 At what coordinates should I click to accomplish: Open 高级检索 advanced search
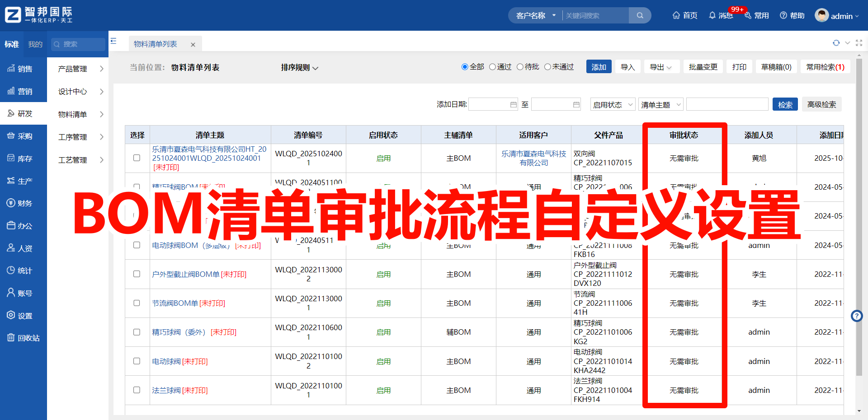[x=821, y=104]
